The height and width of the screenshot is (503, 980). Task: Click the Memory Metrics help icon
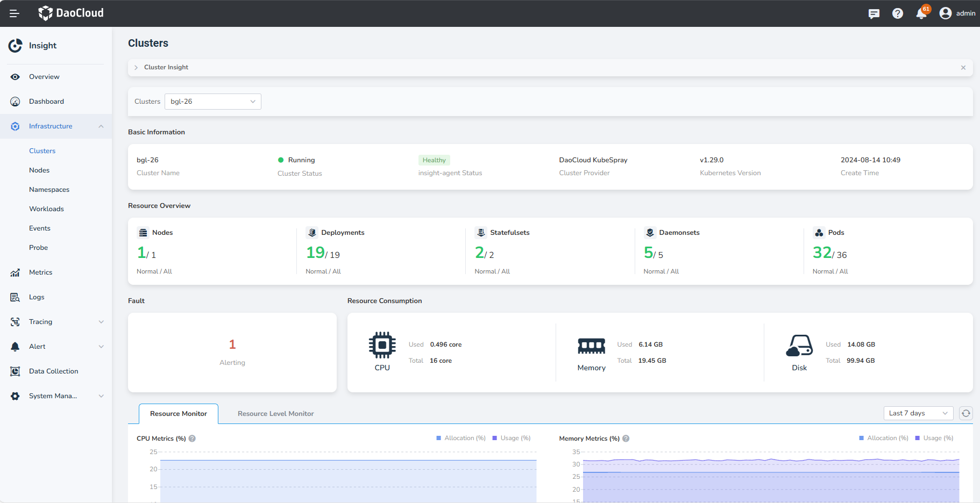click(626, 439)
